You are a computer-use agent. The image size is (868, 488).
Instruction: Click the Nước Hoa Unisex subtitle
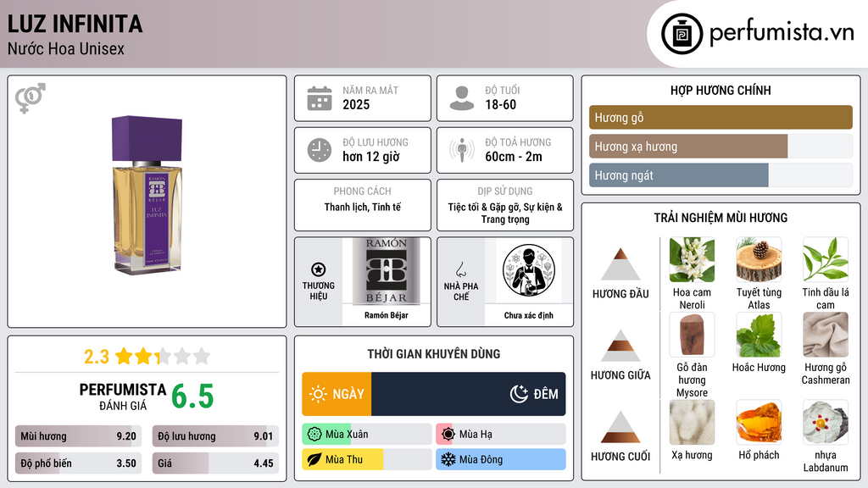[x=66, y=49]
